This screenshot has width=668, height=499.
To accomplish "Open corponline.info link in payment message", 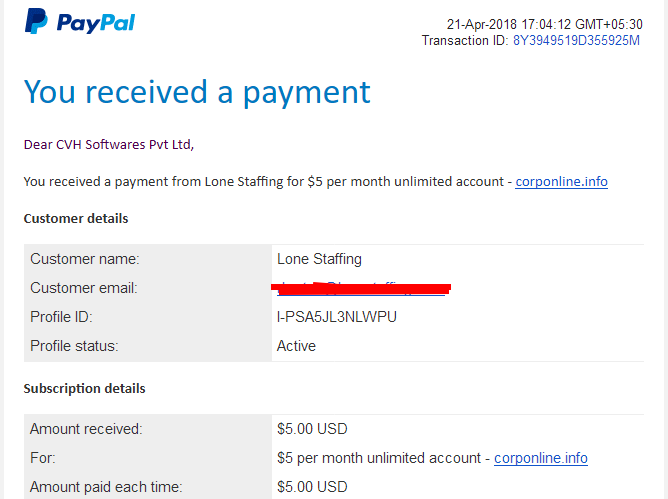I will tap(561, 182).
